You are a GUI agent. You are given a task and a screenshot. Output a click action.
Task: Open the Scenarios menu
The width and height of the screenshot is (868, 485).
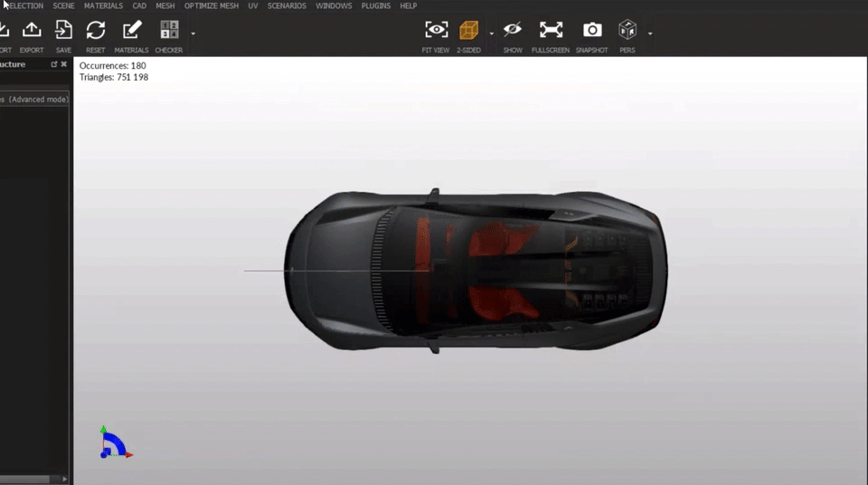click(287, 5)
